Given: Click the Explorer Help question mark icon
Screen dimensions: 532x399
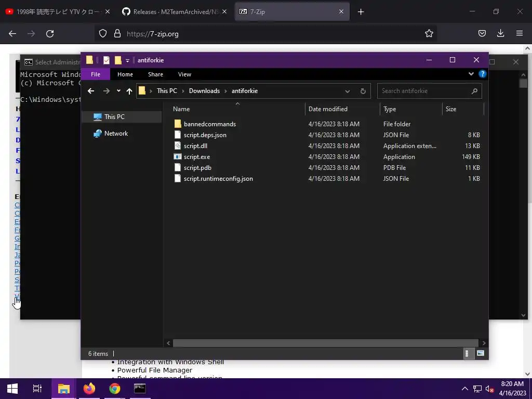Looking at the screenshot, I should 482,74.
